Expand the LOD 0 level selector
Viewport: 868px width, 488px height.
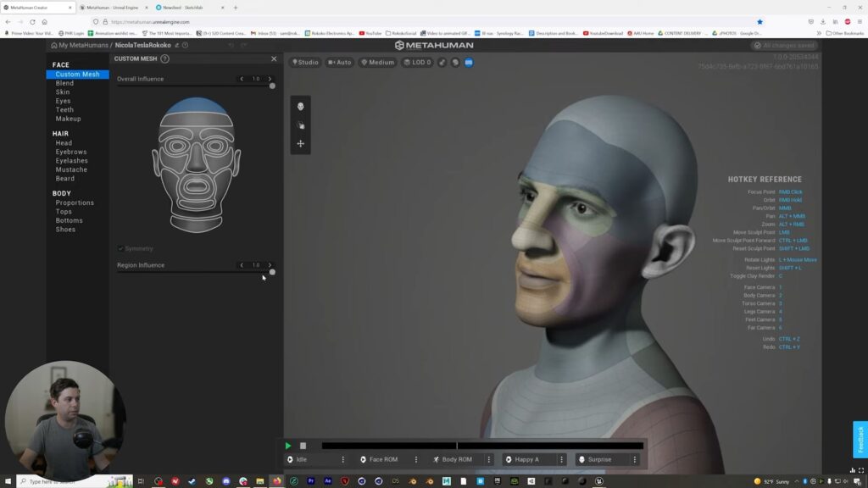tap(417, 62)
